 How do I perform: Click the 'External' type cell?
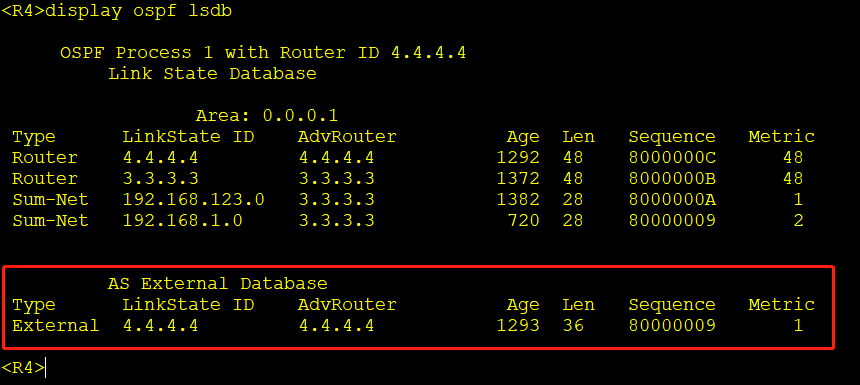click(x=56, y=326)
